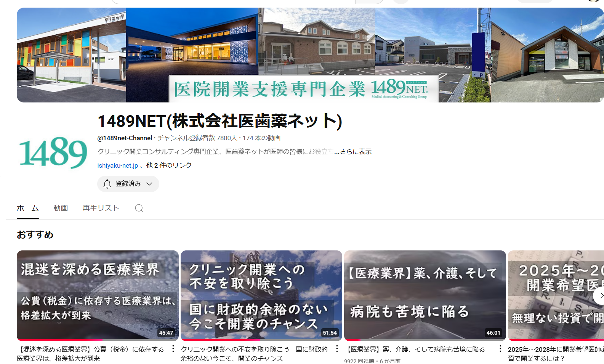
Task: Select the @1489net-Channel handle text
Action: pos(125,138)
